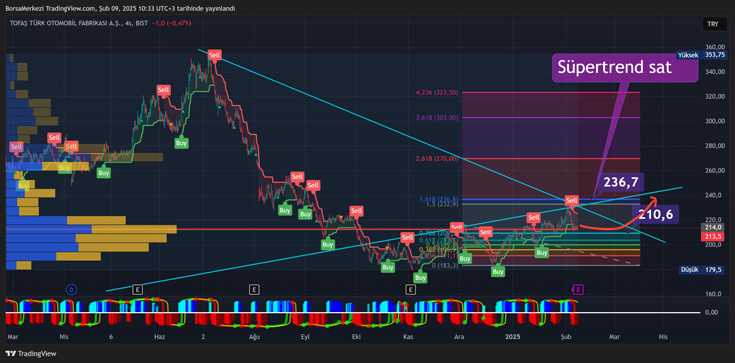Click the Eyl month label on time axis
The height and width of the screenshot is (363, 735).
305,337
